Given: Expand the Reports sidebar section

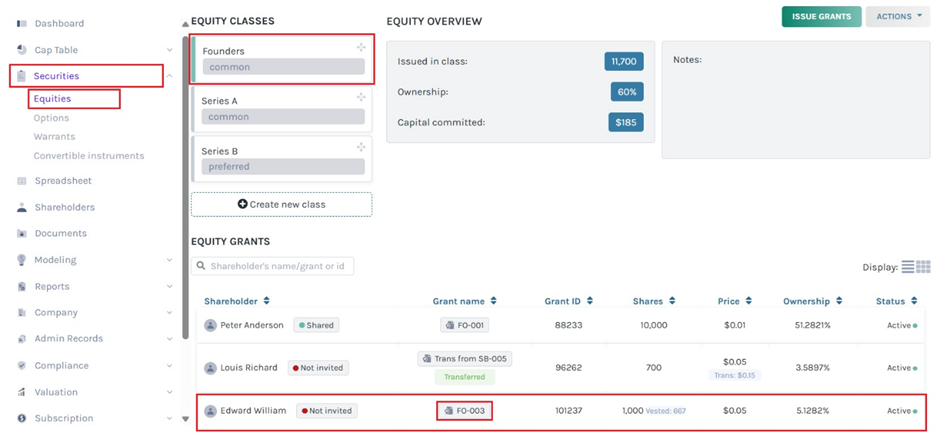Looking at the screenshot, I should pos(169,287).
